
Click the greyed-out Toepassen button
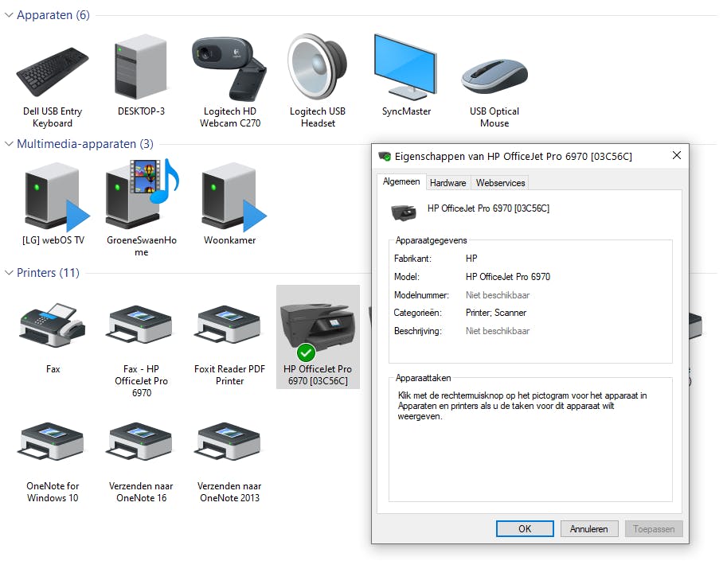[x=654, y=528]
